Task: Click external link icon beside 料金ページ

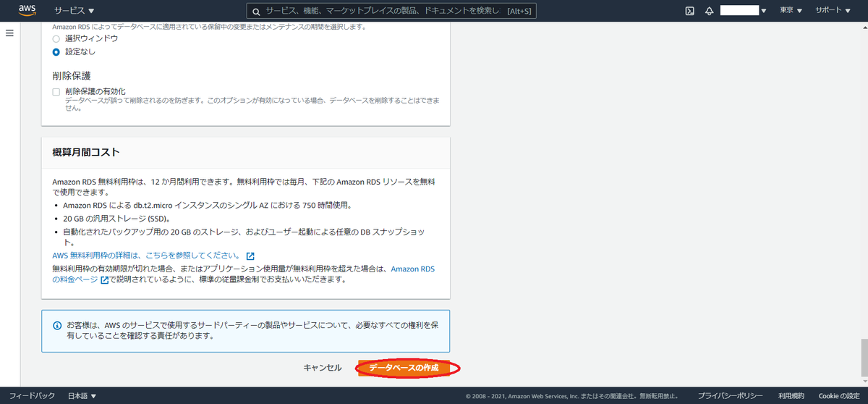Action: pos(105,279)
